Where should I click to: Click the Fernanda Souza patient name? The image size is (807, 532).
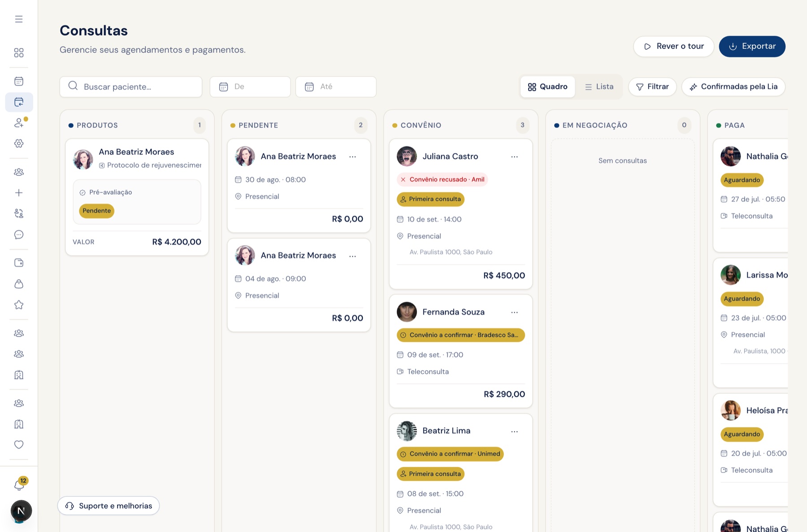(x=453, y=312)
